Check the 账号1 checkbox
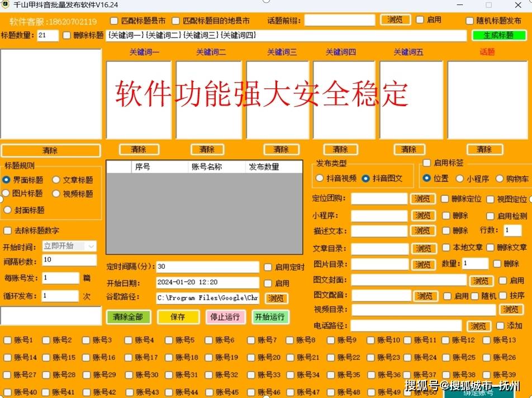532x398 pixels. [x=7, y=340]
